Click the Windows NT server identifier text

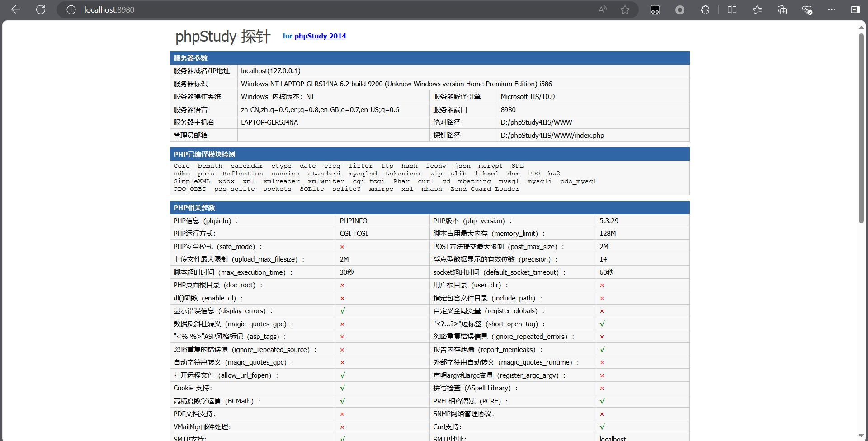(x=396, y=84)
